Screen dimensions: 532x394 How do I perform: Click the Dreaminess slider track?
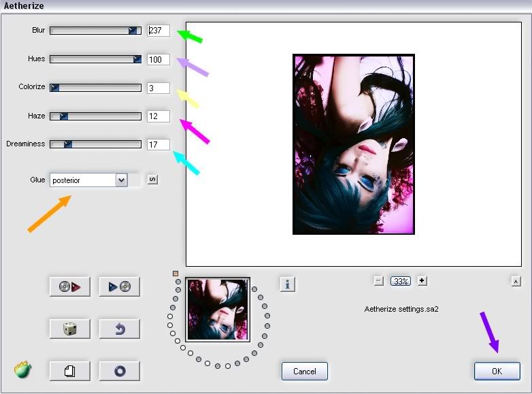(x=95, y=144)
